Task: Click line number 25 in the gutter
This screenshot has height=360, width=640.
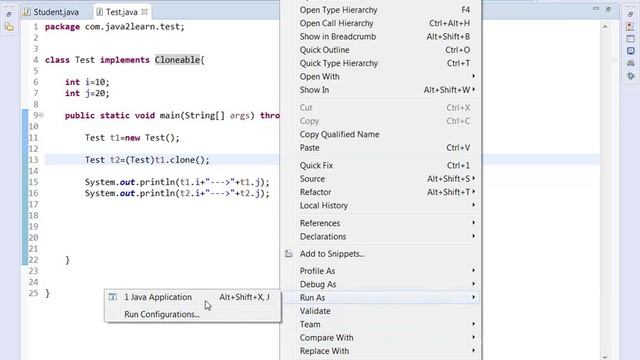Action: (x=33, y=293)
